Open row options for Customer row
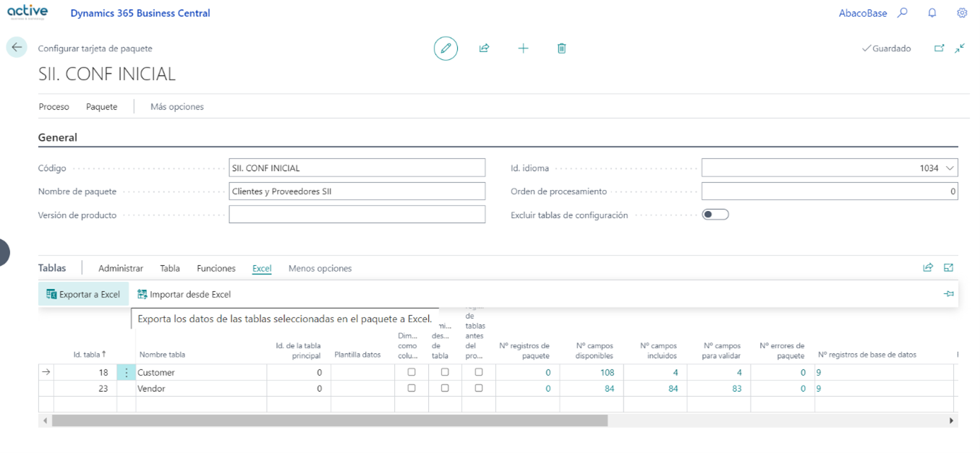 127,373
